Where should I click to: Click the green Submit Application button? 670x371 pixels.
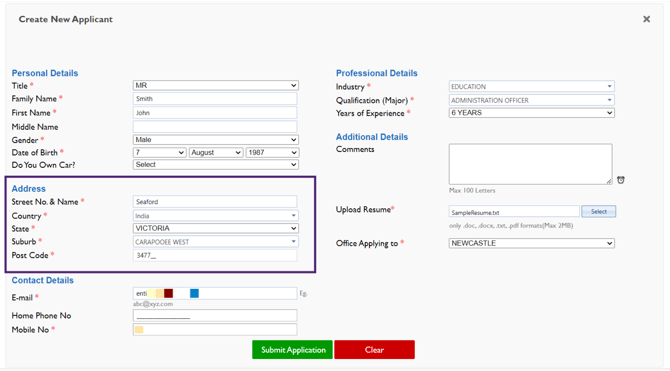(x=292, y=350)
